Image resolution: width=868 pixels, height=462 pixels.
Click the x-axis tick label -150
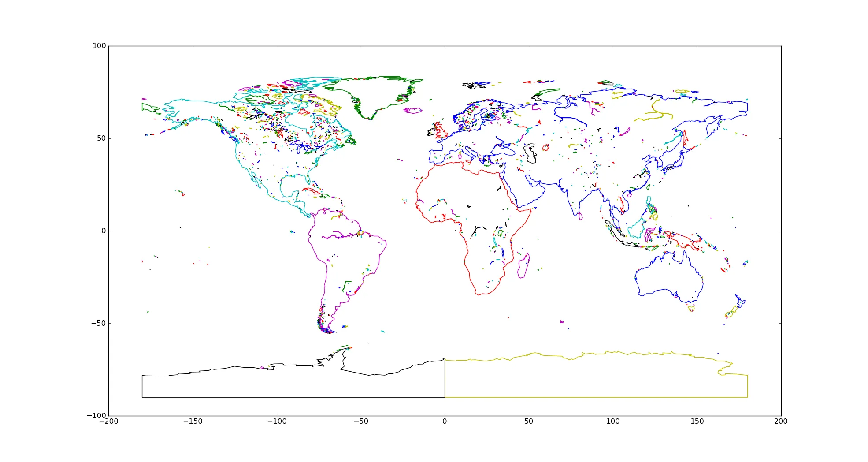pyautogui.click(x=193, y=421)
